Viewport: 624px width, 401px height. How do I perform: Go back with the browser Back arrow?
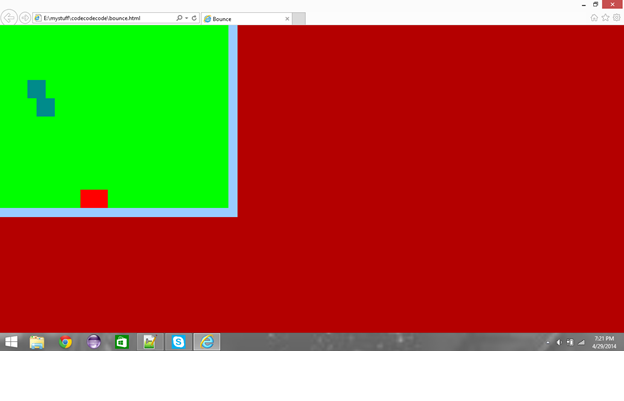tap(9, 18)
